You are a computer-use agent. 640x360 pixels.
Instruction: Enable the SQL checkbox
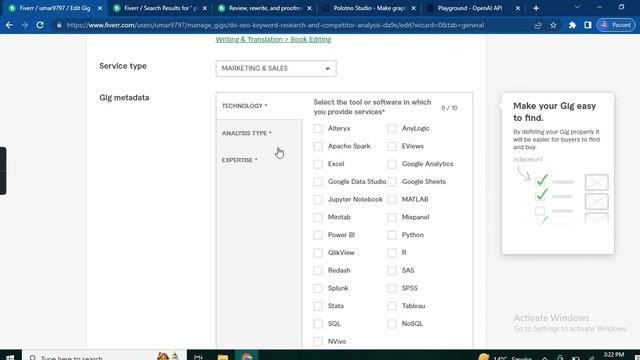click(x=318, y=324)
